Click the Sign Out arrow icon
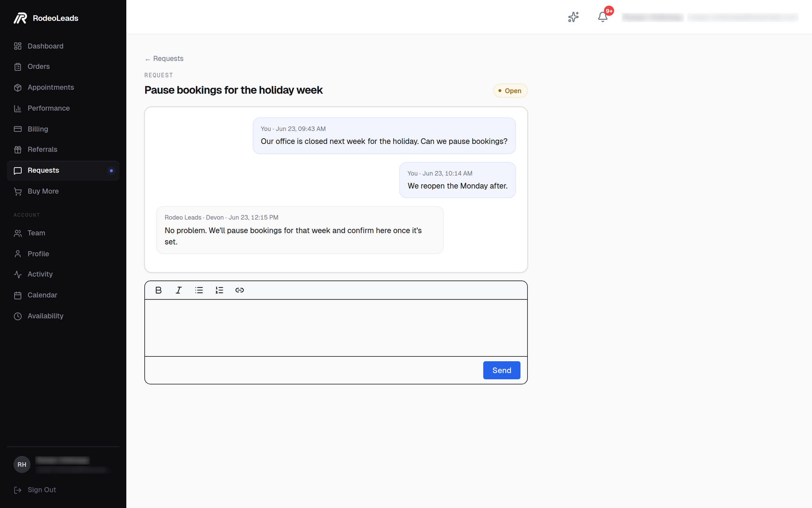The image size is (812, 508). coord(18,490)
